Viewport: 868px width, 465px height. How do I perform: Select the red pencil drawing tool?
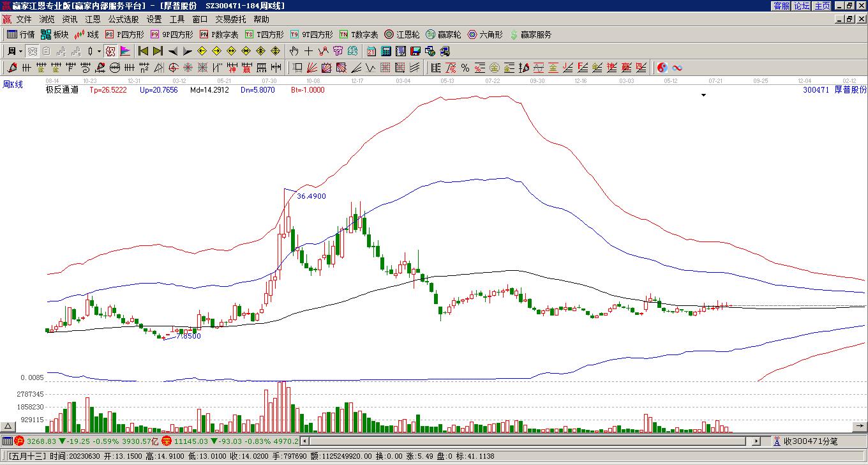point(12,68)
